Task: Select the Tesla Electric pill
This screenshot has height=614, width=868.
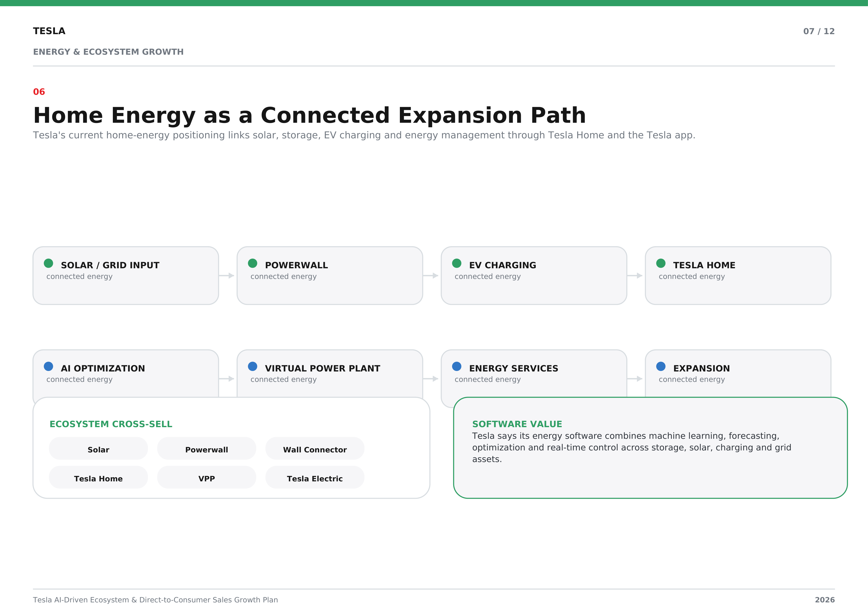Action: pos(315,477)
